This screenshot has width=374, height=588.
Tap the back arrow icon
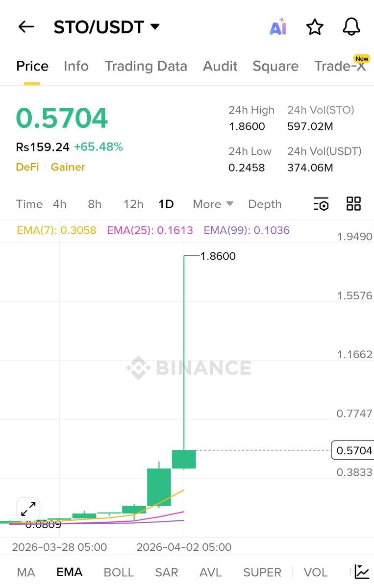click(25, 27)
